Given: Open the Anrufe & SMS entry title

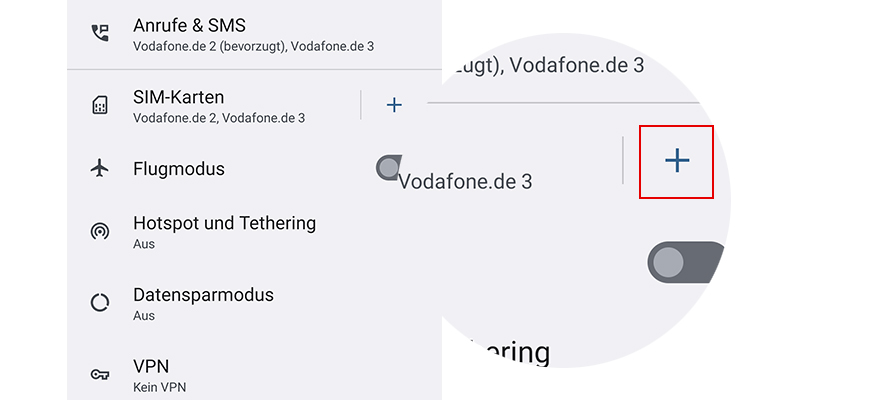Looking at the screenshot, I should pyautogui.click(x=189, y=25).
